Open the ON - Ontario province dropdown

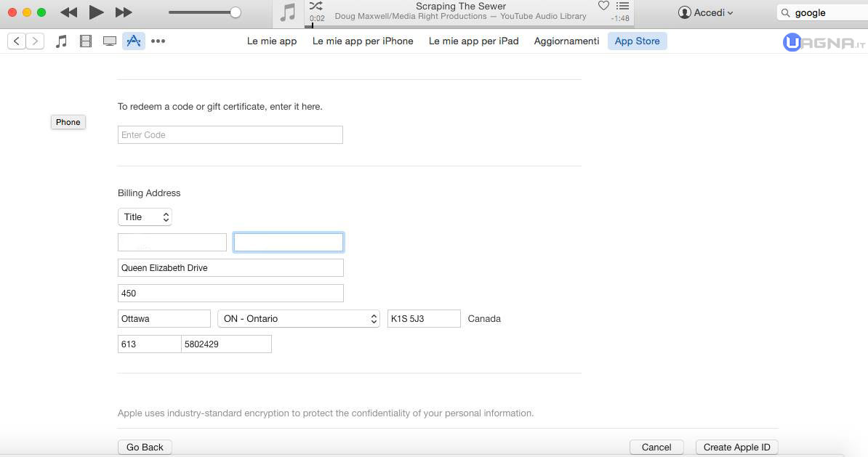tap(298, 318)
